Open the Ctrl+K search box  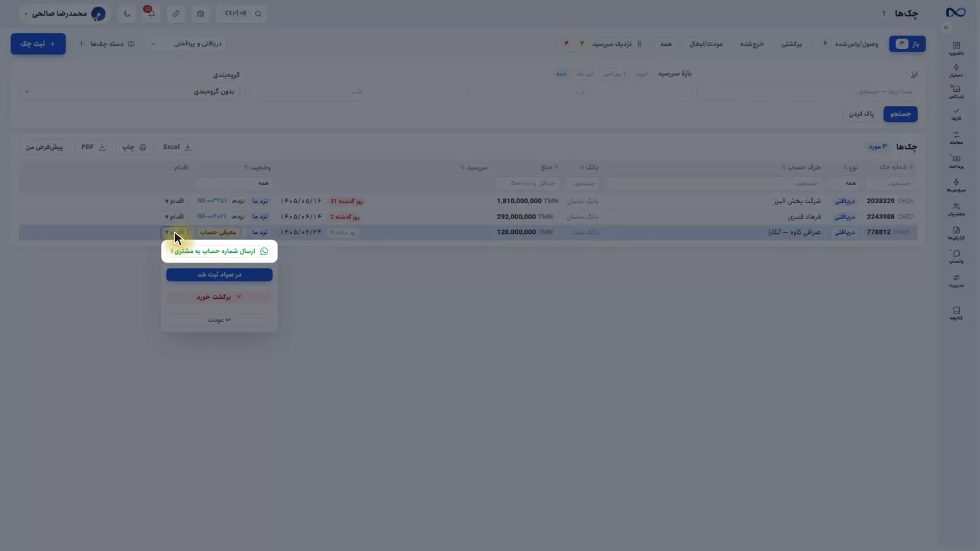point(242,13)
